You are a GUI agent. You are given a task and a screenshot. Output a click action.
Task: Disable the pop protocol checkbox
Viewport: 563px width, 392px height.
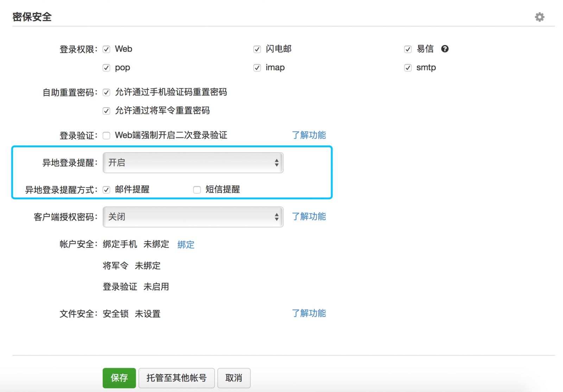click(x=106, y=68)
